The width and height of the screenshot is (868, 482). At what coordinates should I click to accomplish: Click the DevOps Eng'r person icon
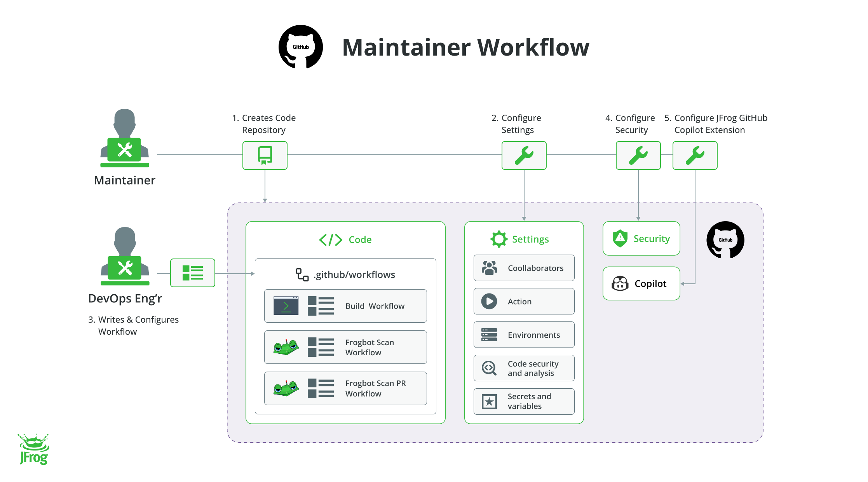[125, 257]
